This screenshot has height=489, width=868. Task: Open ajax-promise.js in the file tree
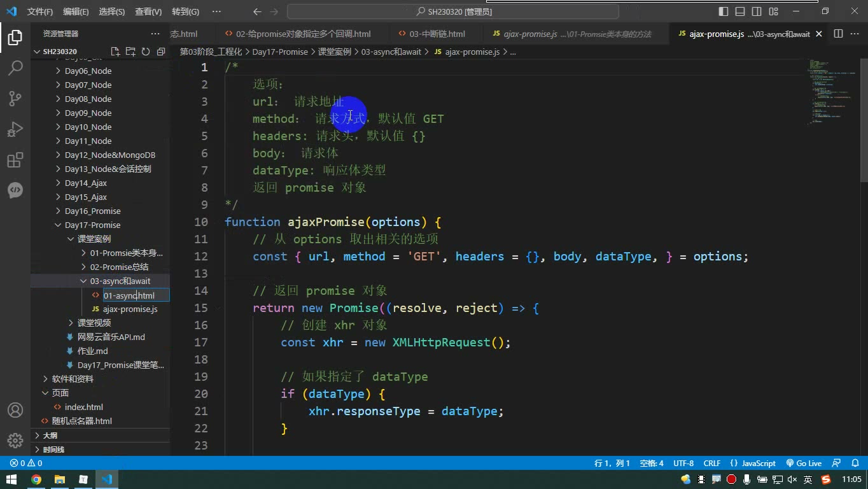pos(130,309)
